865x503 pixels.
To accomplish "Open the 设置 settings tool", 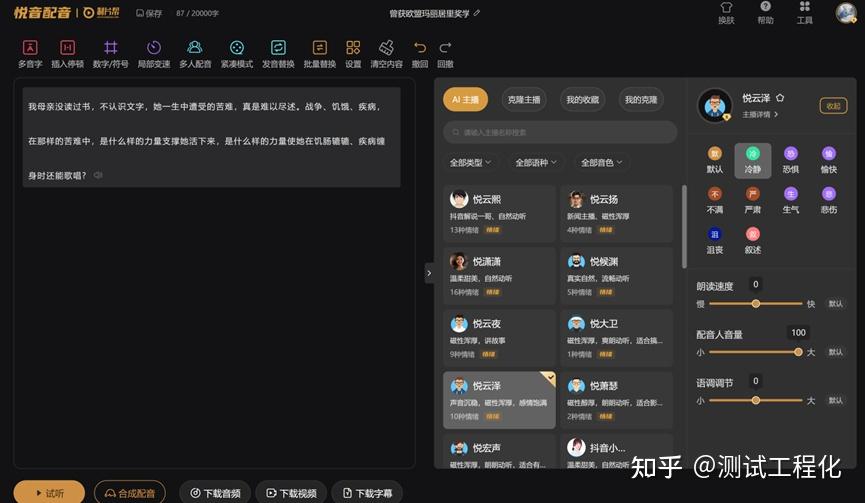I will pos(353,54).
